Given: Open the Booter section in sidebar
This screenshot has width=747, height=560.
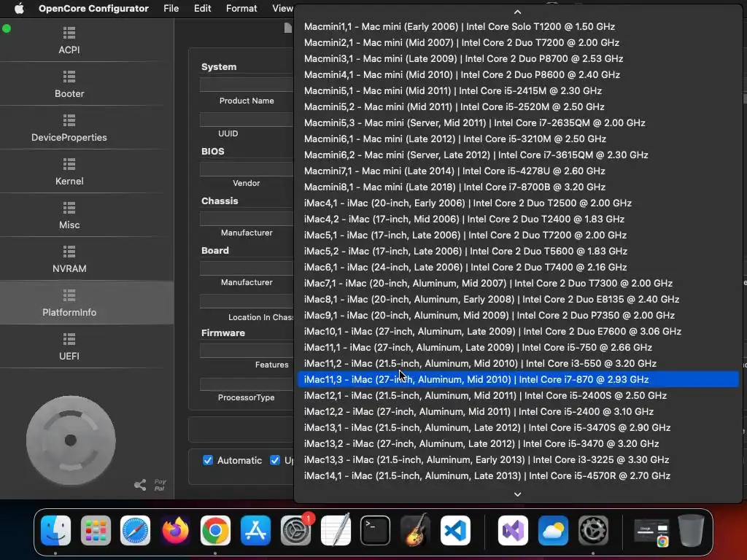Looking at the screenshot, I should pyautogui.click(x=69, y=85).
